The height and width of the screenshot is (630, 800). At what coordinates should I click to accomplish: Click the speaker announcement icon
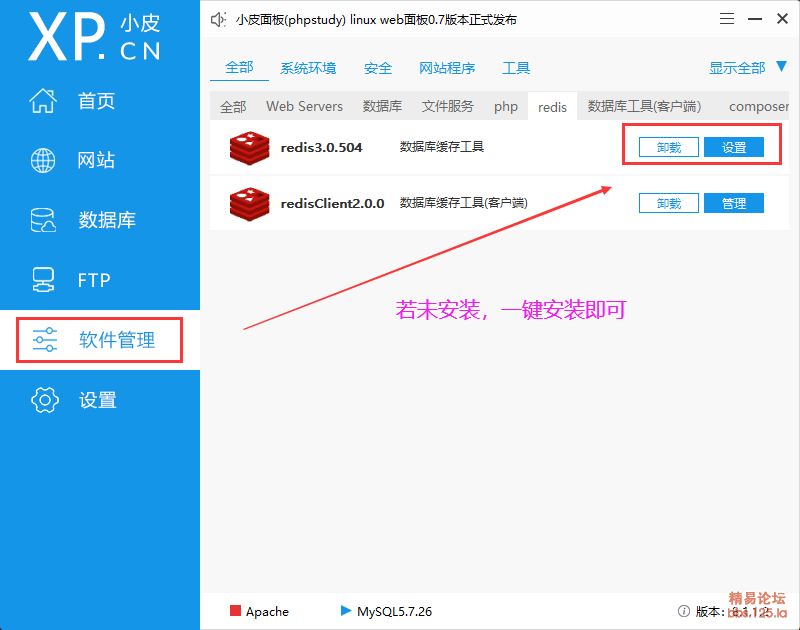point(218,19)
